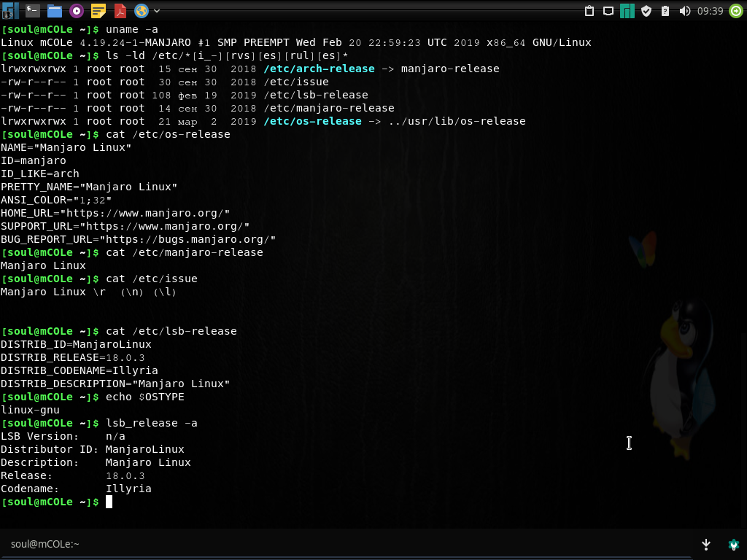Click the /etc/os-release symlink name
Viewport: 747px width, 560px height.
point(312,121)
